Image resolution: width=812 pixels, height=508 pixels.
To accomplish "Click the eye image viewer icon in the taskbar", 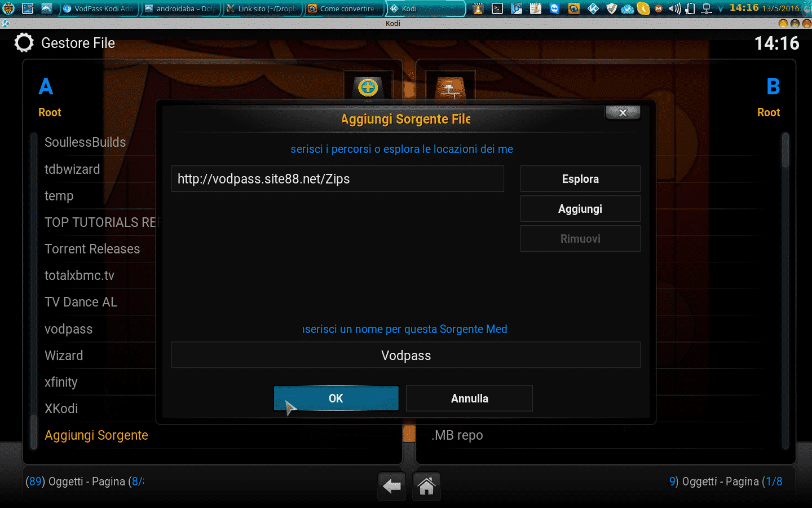I will (x=573, y=8).
